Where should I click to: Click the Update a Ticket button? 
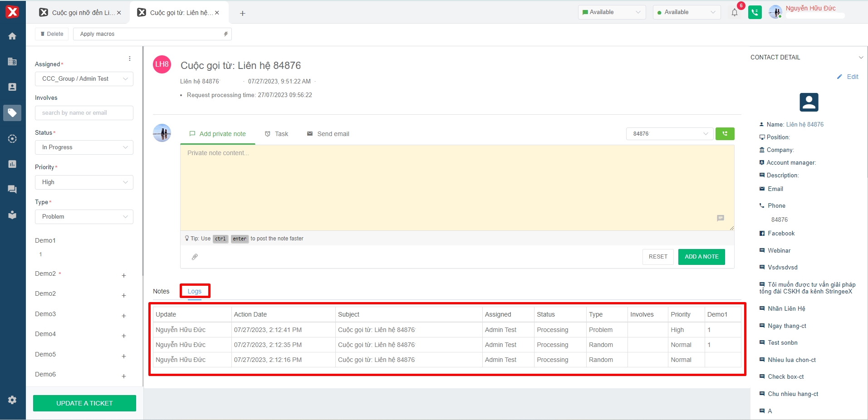(84, 403)
